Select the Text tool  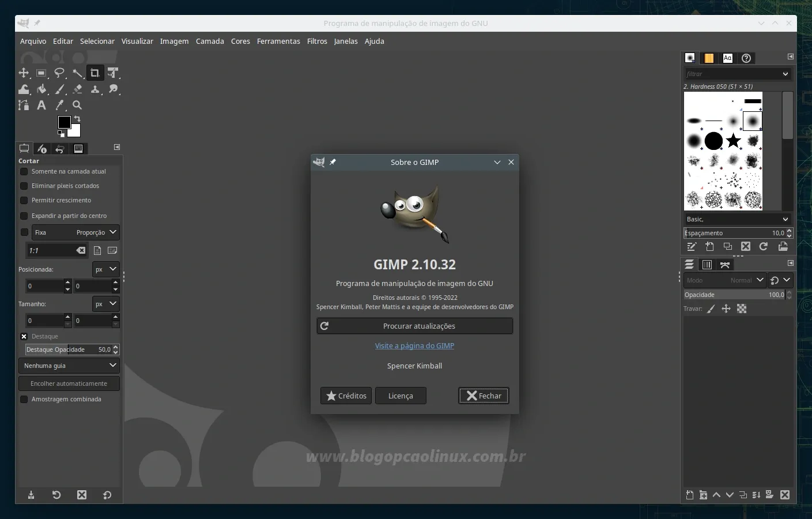coord(41,105)
